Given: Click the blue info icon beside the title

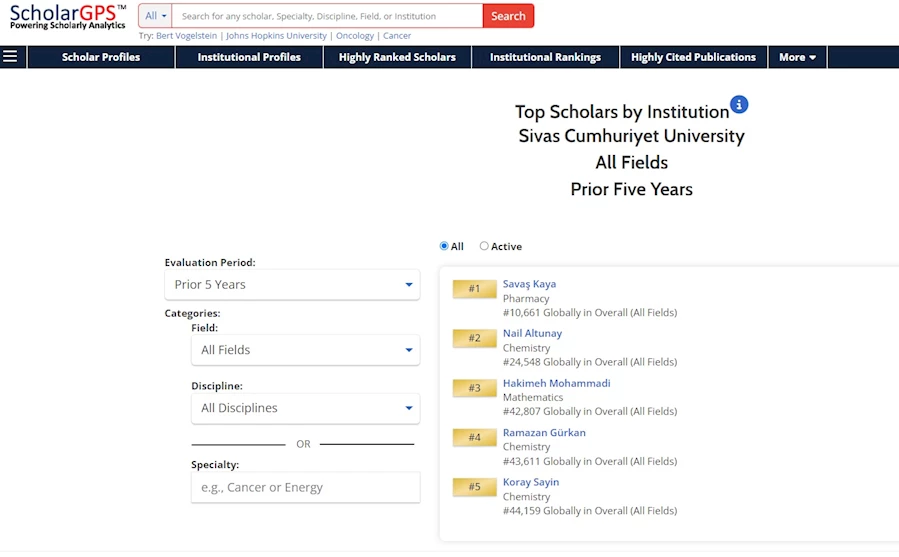Looking at the screenshot, I should coord(739,104).
